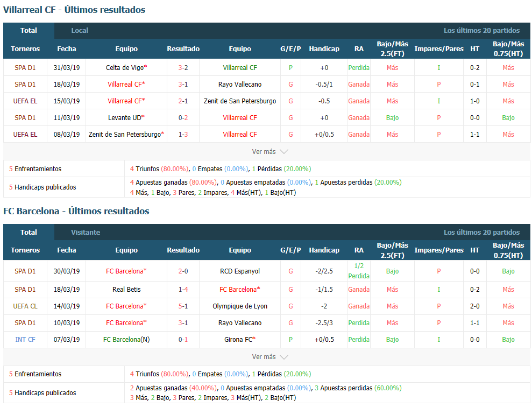
Task: Click Villarreal 'Los últimos 20 partidos' label
Action: (482, 31)
